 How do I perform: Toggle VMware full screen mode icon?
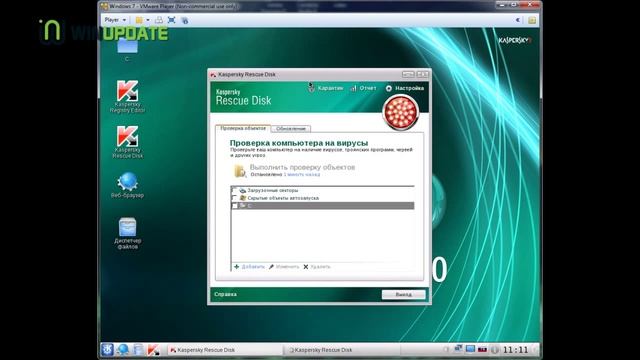171,20
